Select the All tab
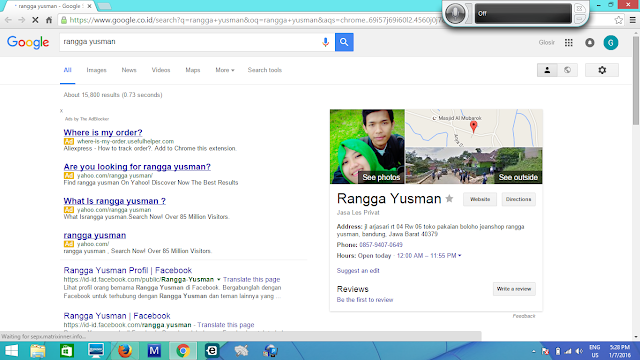 [67, 70]
